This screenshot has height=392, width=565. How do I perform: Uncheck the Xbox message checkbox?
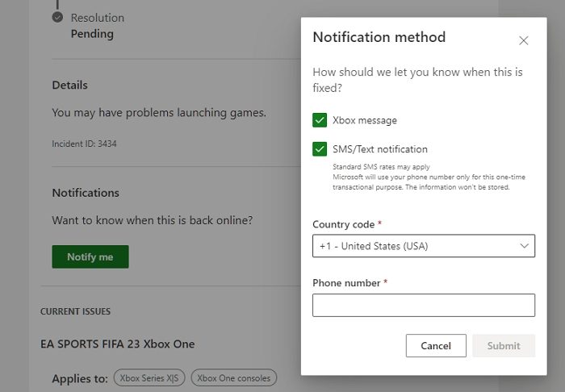320,120
